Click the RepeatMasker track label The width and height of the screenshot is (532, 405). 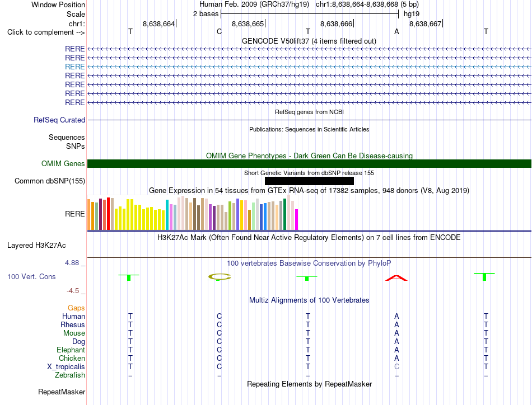tap(62, 392)
